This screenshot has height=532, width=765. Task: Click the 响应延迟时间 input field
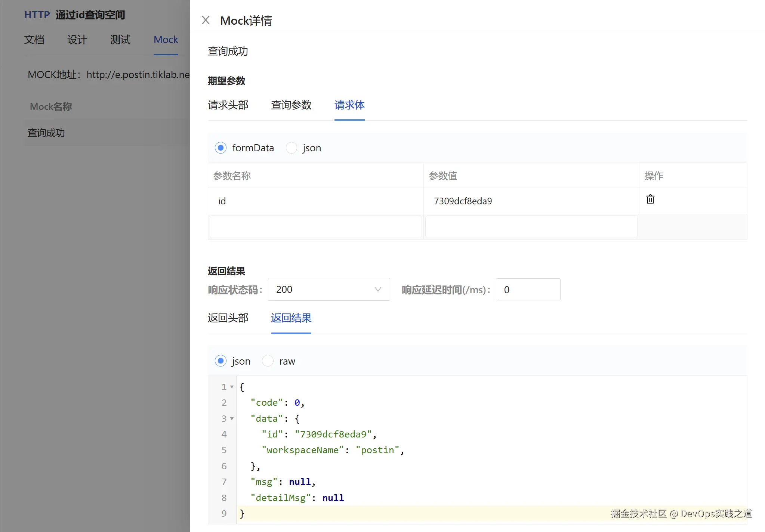[528, 290]
